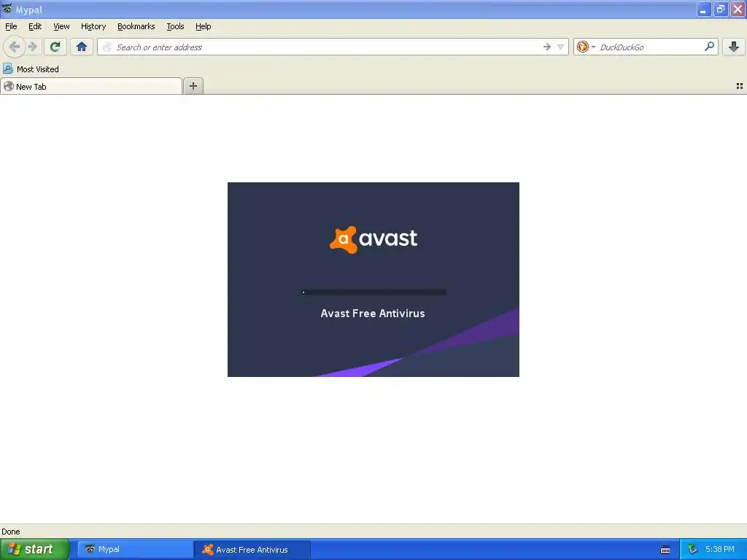Click the Safely Remove Hardware tray icon
The image size is (747, 560).
(x=693, y=550)
